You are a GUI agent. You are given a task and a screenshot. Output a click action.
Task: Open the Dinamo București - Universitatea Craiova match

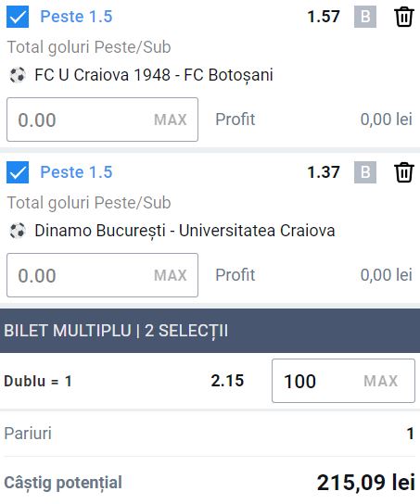pyautogui.click(x=185, y=231)
